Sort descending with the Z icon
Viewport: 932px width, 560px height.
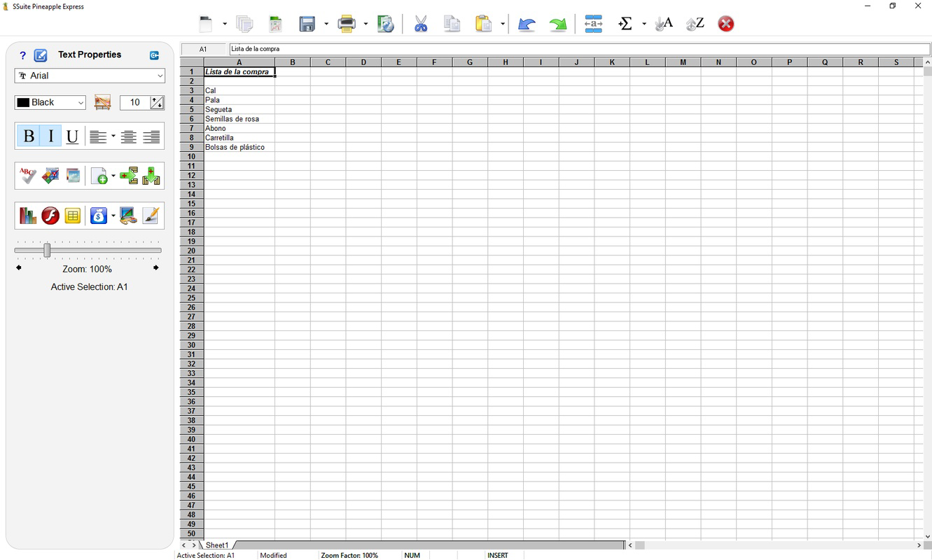[695, 24]
